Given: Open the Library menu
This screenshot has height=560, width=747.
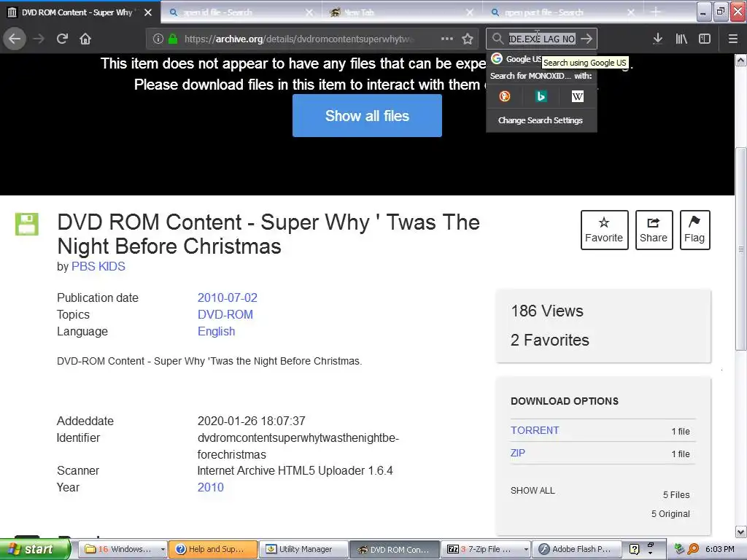Looking at the screenshot, I should coord(681,39).
